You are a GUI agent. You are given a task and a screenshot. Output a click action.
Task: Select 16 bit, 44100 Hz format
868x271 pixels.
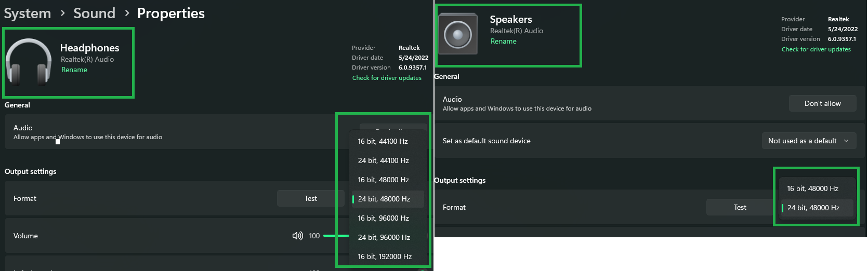pyautogui.click(x=388, y=141)
